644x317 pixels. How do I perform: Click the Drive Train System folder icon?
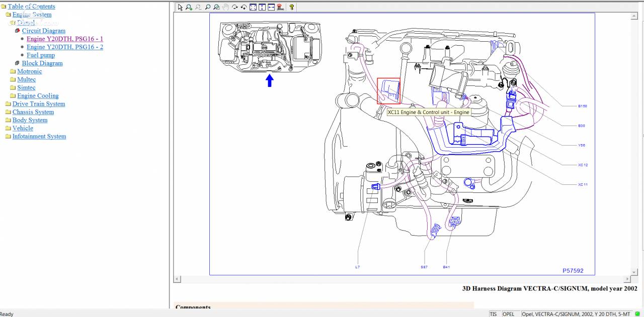(x=9, y=104)
